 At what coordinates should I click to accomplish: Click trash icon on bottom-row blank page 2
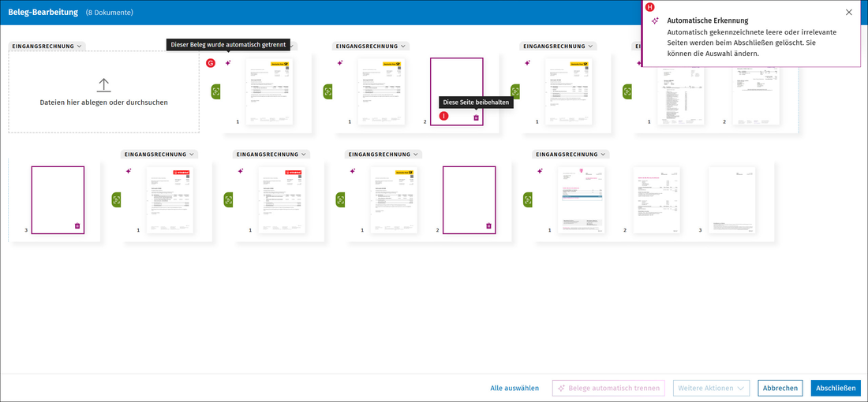(488, 225)
